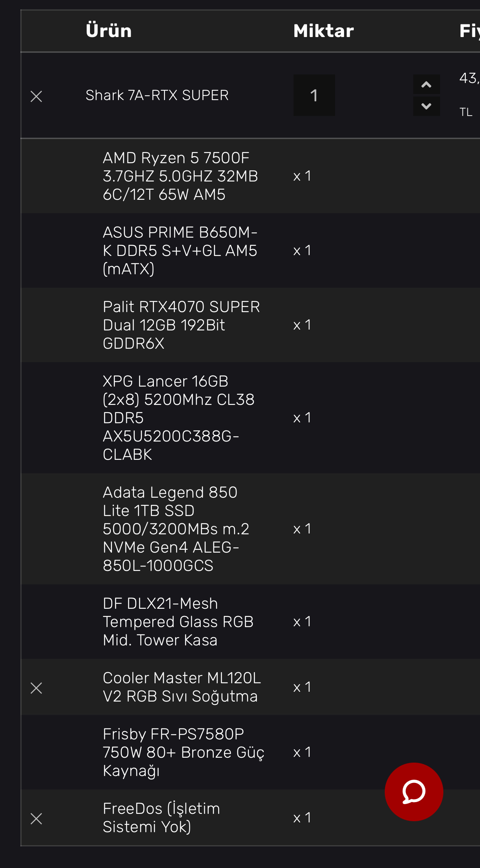
Task: Click the Ürün column header
Action: point(109,31)
